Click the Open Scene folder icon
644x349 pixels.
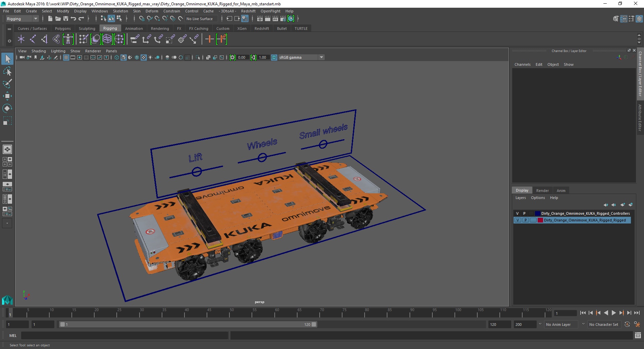(58, 19)
